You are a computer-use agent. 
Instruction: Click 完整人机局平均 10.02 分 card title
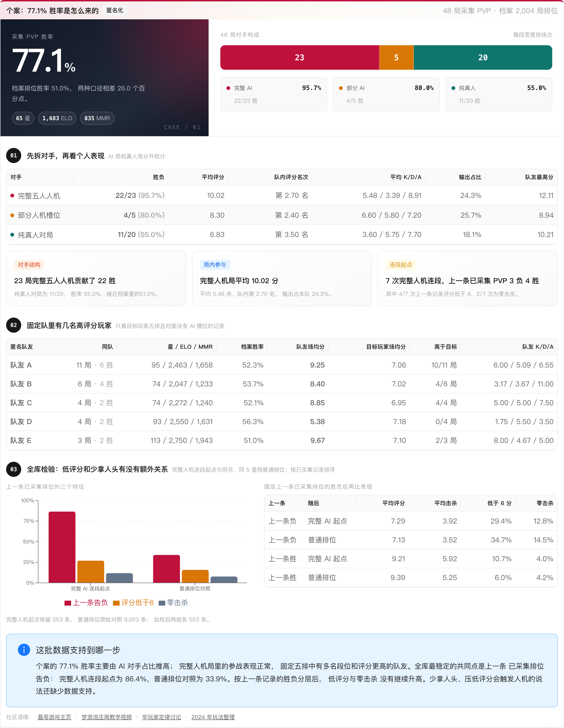pyautogui.click(x=239, y=281)
